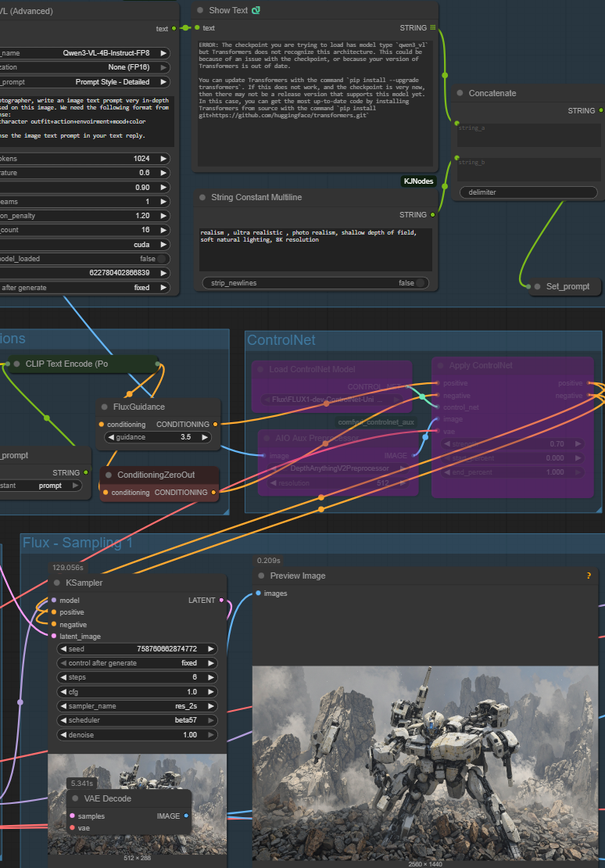Select the Flux - Sampling 1 group title
This screenshot has width=605, height=868.
click(x=77, y=543)
